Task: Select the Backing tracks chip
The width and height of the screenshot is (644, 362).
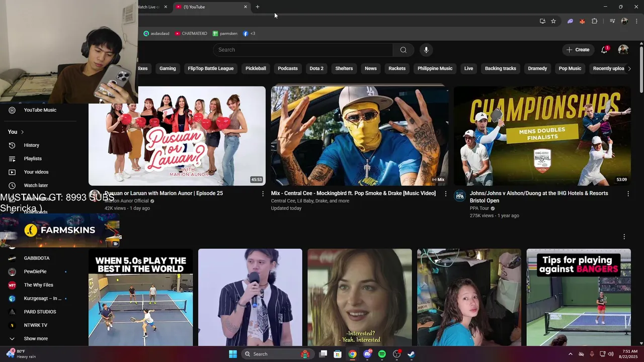Action: [501, 68]
